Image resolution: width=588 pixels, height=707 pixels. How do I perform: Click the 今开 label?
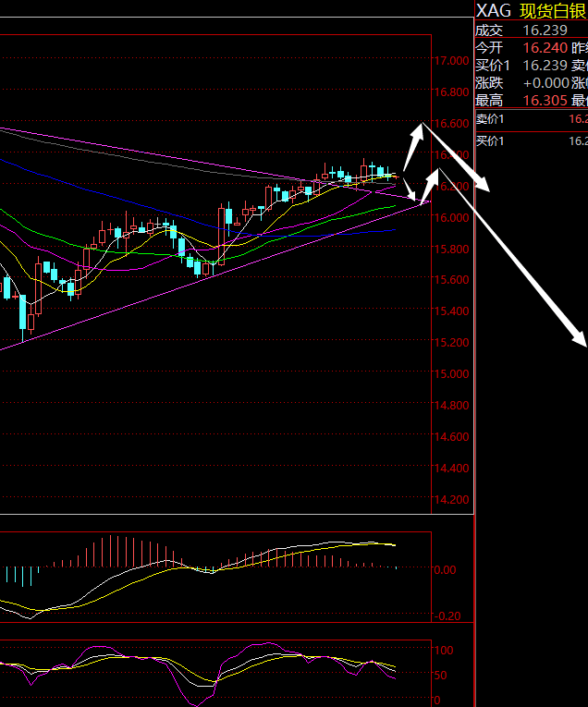(x=489, y=48)
